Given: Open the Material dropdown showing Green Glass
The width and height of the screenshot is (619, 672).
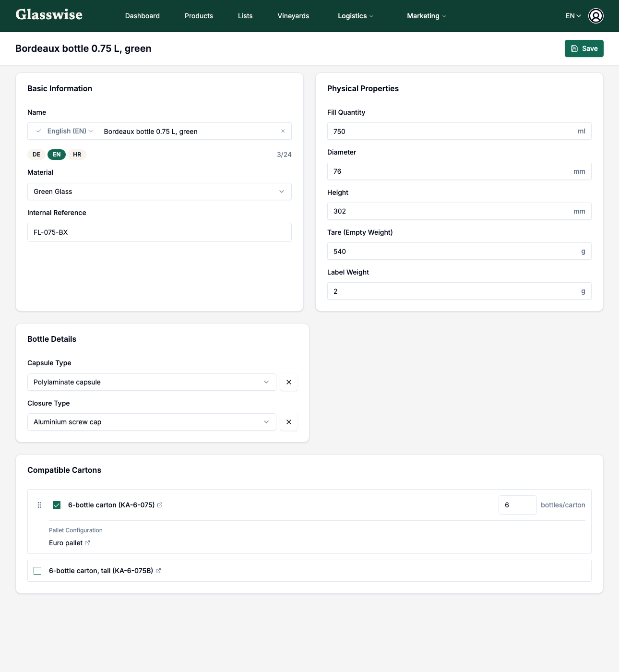Looking at the screenshot, I should [x=159, y=192].
